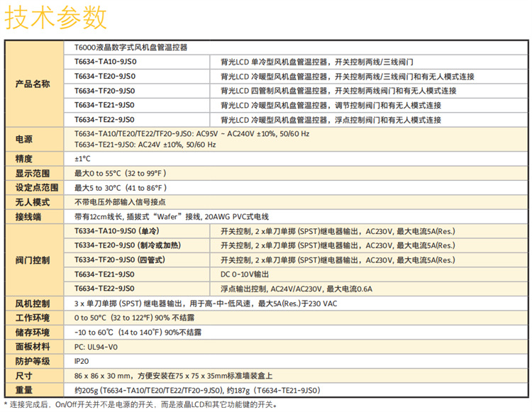Select the 风机控制 row label
Viewport: 532px width, 412px height.
[x=33, y=304]
